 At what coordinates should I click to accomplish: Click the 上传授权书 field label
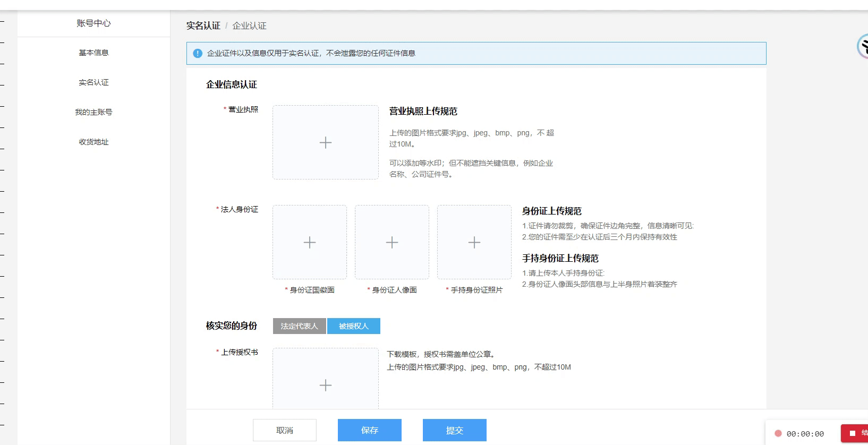tap(240, 352)
